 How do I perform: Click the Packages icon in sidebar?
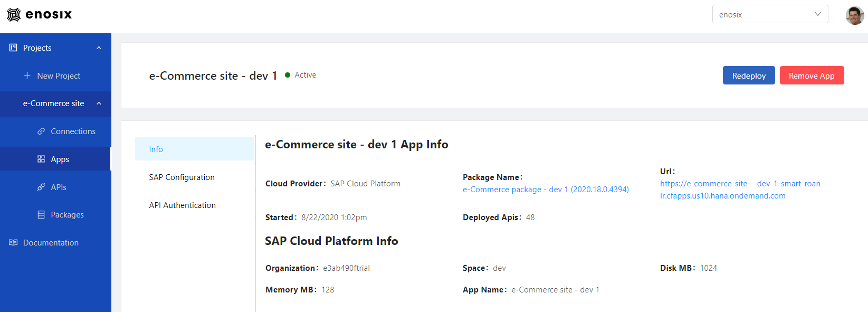41,214
